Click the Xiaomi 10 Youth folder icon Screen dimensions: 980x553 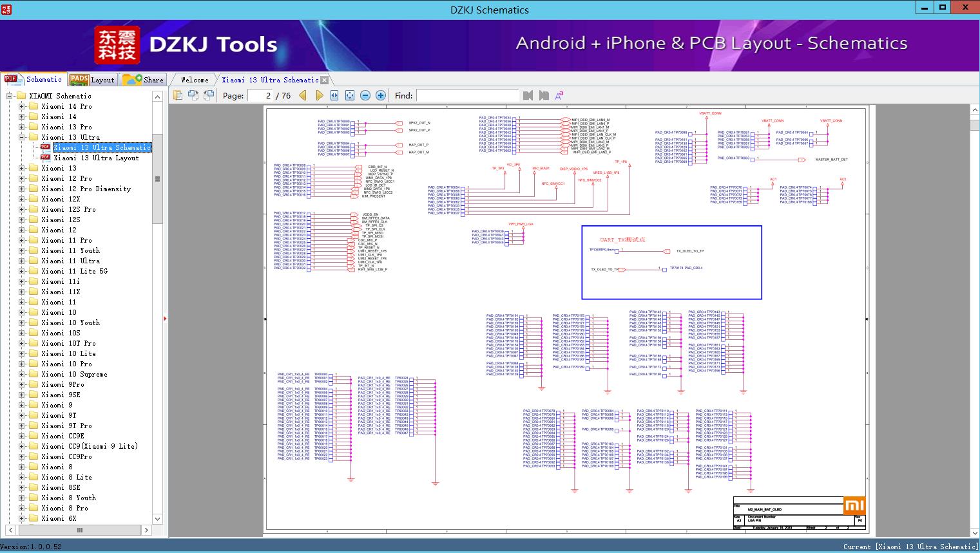pos(34,323)
